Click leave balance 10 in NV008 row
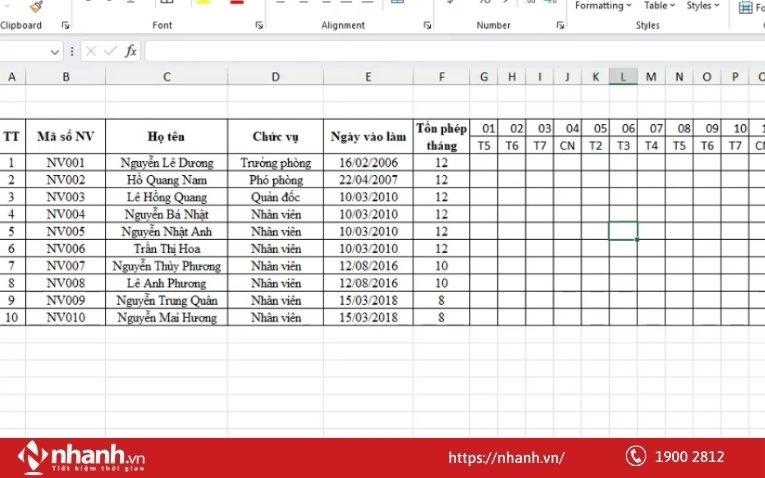The height and width of the screenshot is (478, 765). [442, 283]
